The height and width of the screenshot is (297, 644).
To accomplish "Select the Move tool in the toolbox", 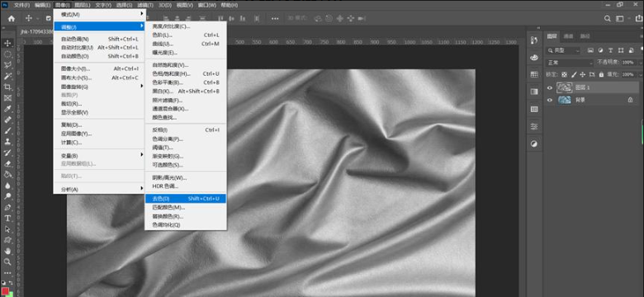I will (7, 43).
